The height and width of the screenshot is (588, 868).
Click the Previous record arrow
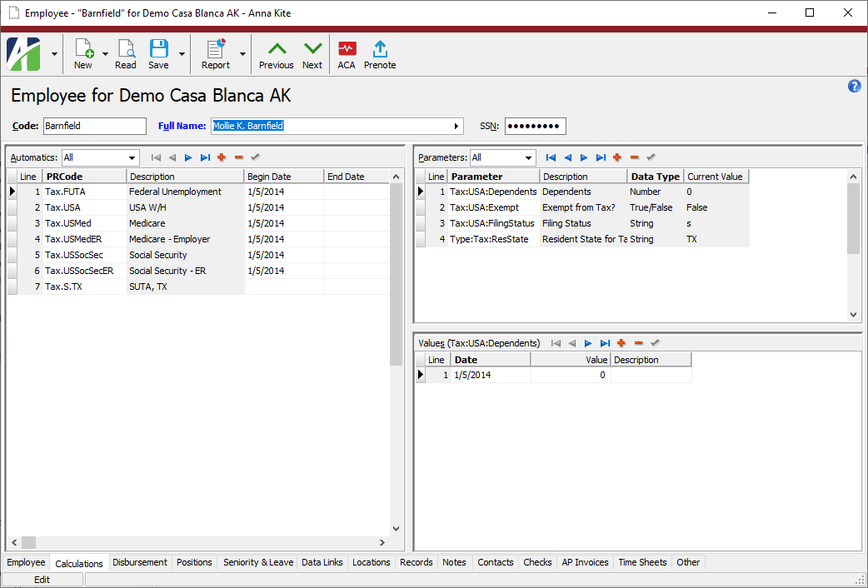coord(276,53)
